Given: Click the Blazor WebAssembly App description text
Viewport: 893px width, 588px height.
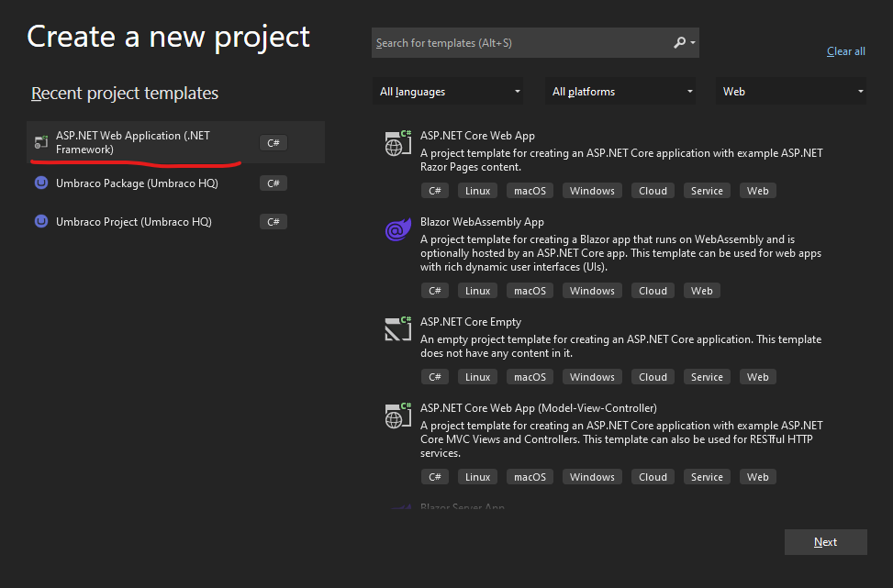Looking at the screenshot, I should [620, 253].
